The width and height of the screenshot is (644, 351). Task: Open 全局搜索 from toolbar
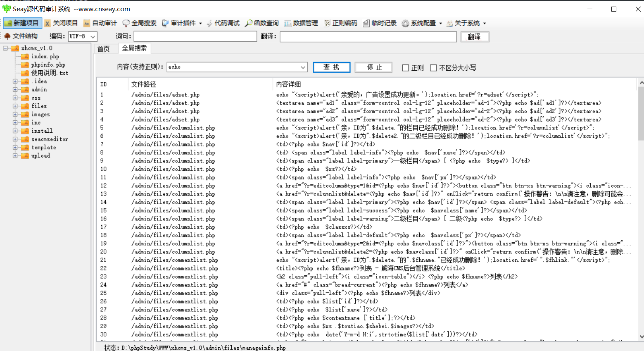coord(139,23)
